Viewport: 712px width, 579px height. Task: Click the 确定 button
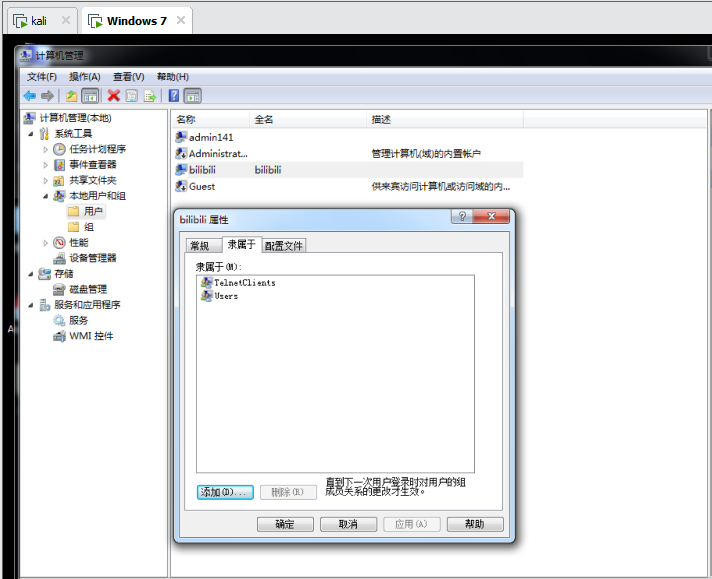[x=285, y=524]
